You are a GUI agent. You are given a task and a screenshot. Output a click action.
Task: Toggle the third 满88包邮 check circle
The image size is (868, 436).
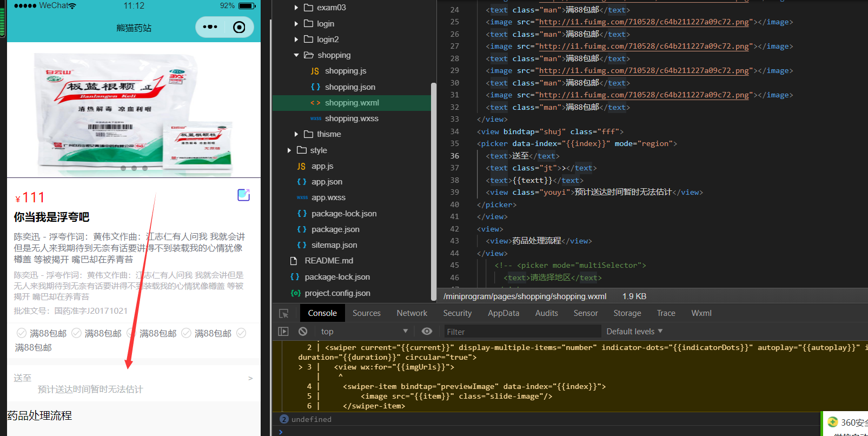pyautogui.click(x=131, y=333)
